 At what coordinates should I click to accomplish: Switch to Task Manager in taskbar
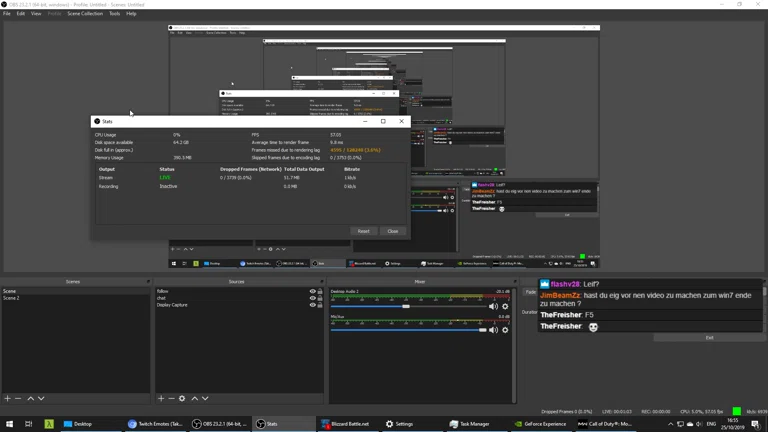468,424
